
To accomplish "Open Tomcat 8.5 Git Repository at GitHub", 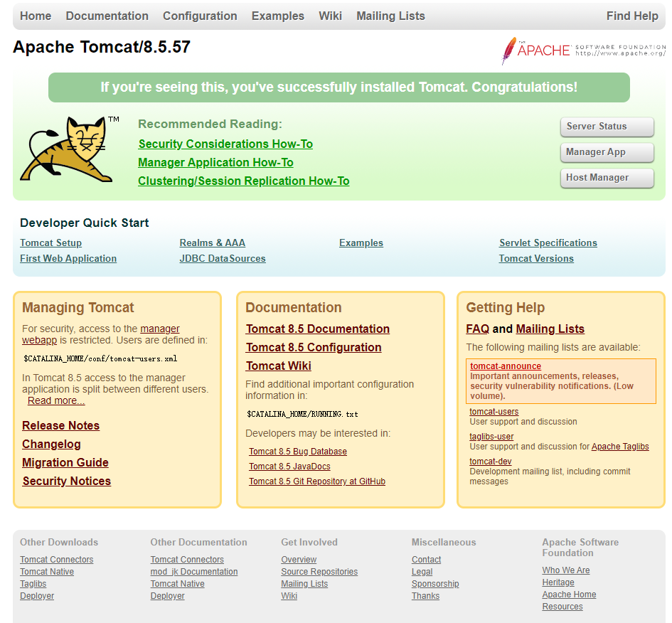I will [x=317, y=481].
